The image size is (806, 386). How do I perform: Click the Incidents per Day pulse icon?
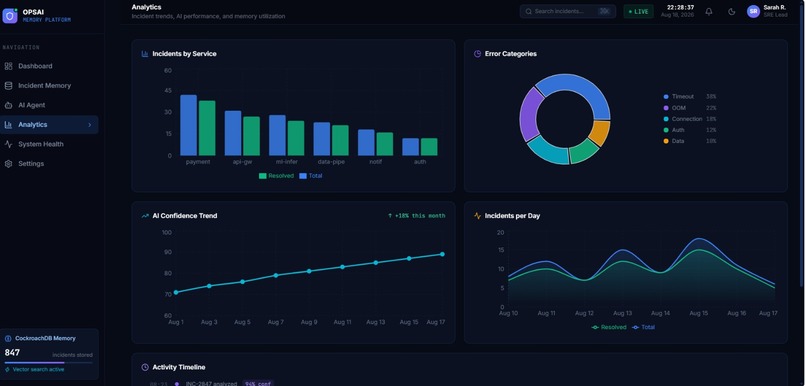(478, 216)
